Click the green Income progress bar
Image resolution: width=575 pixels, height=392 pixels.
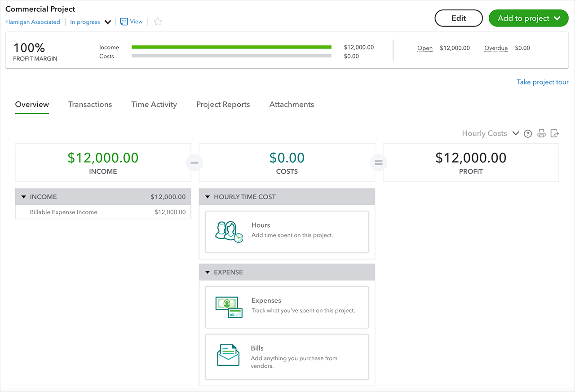click(x=231, y=47)
